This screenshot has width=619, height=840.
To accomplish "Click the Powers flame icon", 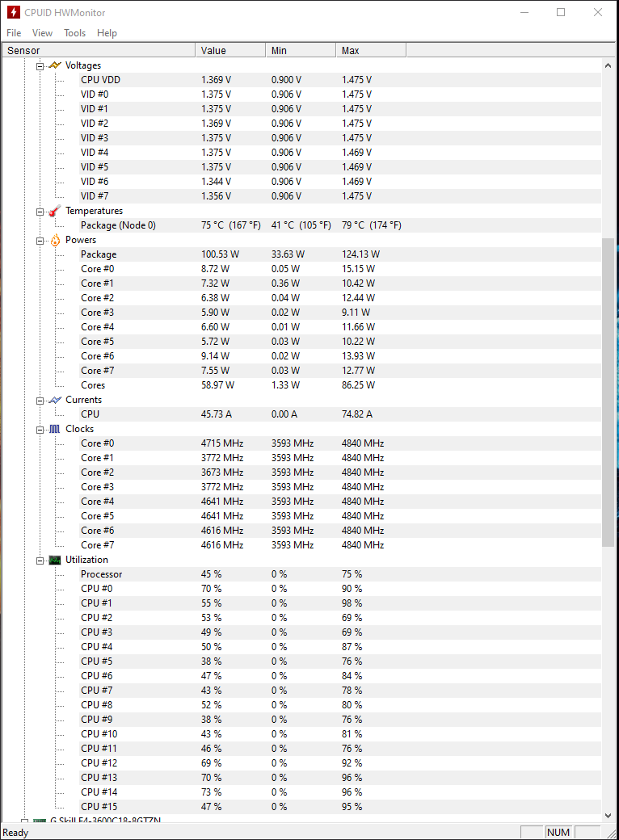I will click(55, 240).
